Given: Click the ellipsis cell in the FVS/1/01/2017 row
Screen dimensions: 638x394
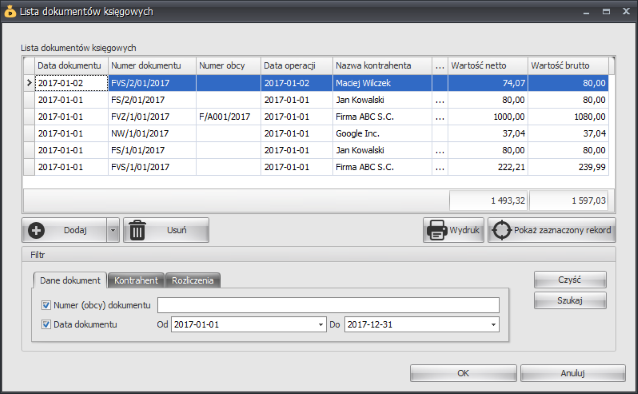Looking at the screenshot, I should click(440, 167).
